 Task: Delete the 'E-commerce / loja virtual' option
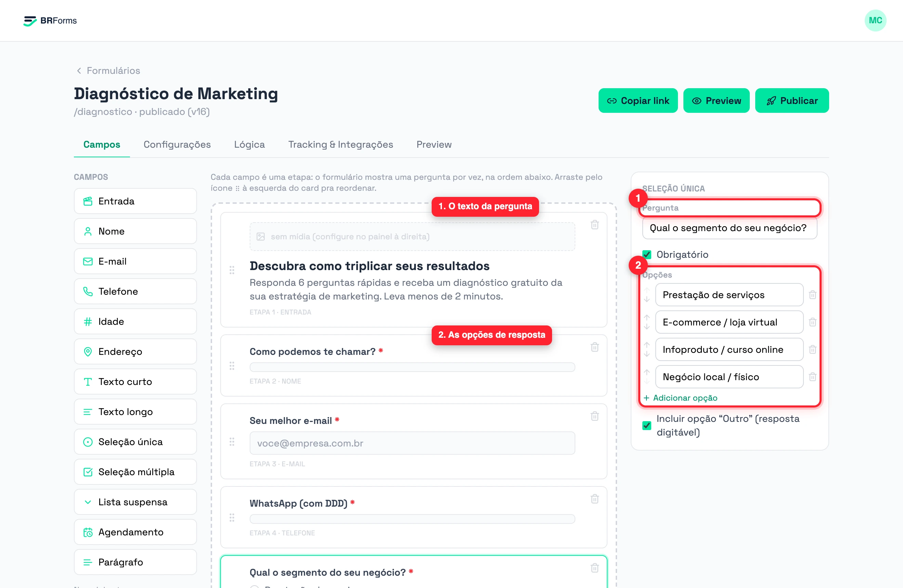(812, 322)
